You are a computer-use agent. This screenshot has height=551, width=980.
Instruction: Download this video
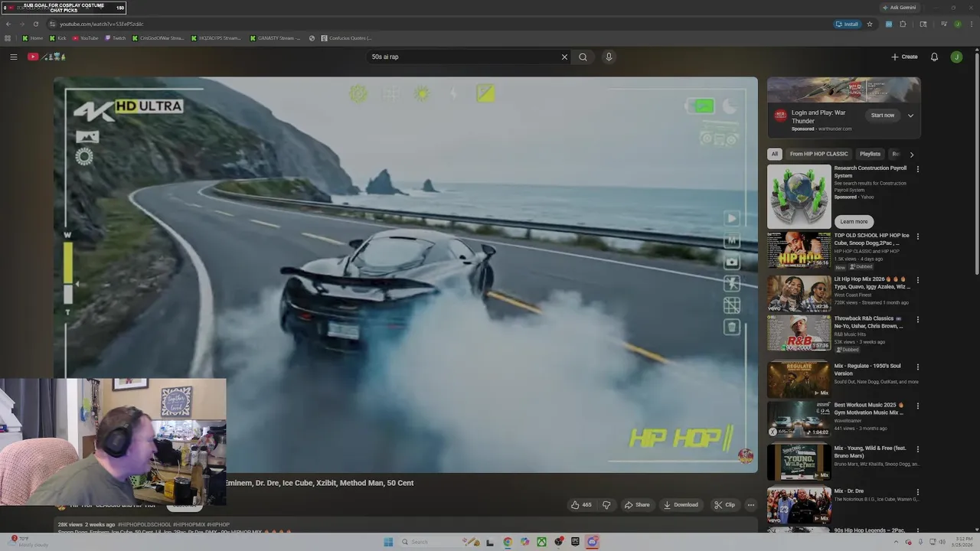pos(681,504)
